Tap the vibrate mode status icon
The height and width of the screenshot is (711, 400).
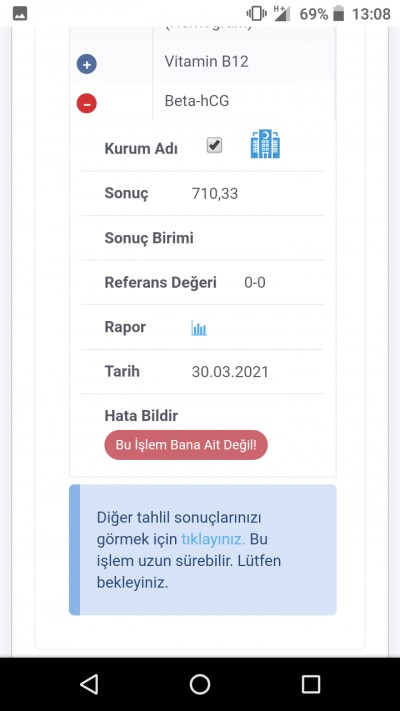(x=257, y=14)
